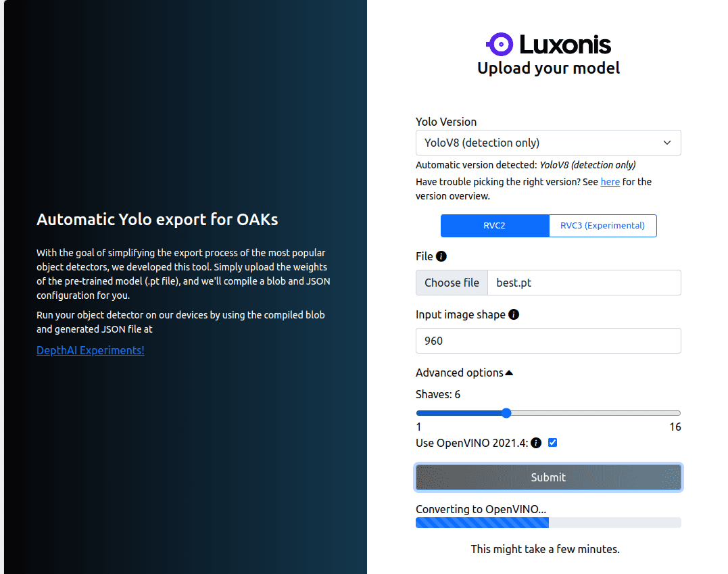Screen dimensions: 728x574
Task: Collapse the Advanced options section
Action: pos(464,373)
